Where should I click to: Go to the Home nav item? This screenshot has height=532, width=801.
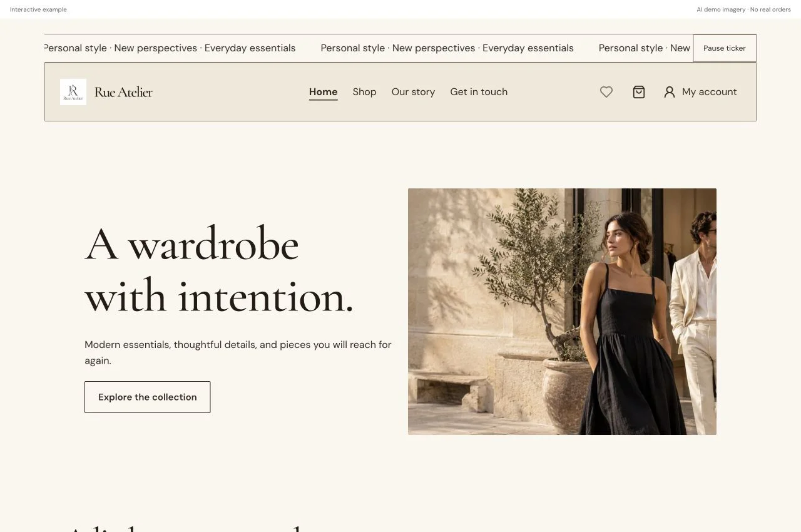tap(324, 92)
